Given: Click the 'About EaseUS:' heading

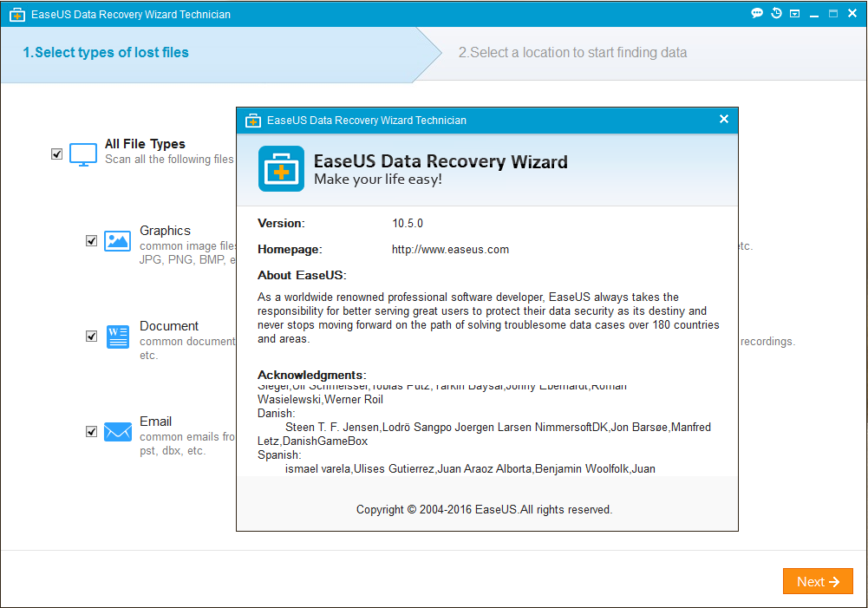Looking at the screenshot, I should (x=302, y=275).
